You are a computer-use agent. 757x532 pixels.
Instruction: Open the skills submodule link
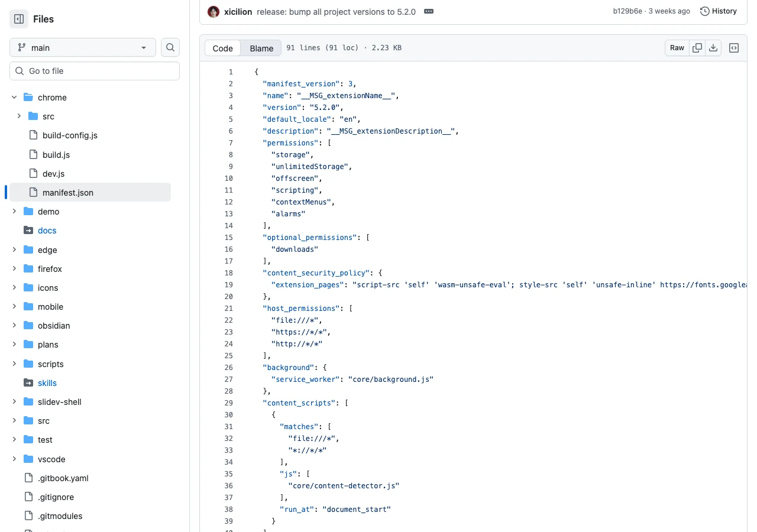click(x=47, y=383)
